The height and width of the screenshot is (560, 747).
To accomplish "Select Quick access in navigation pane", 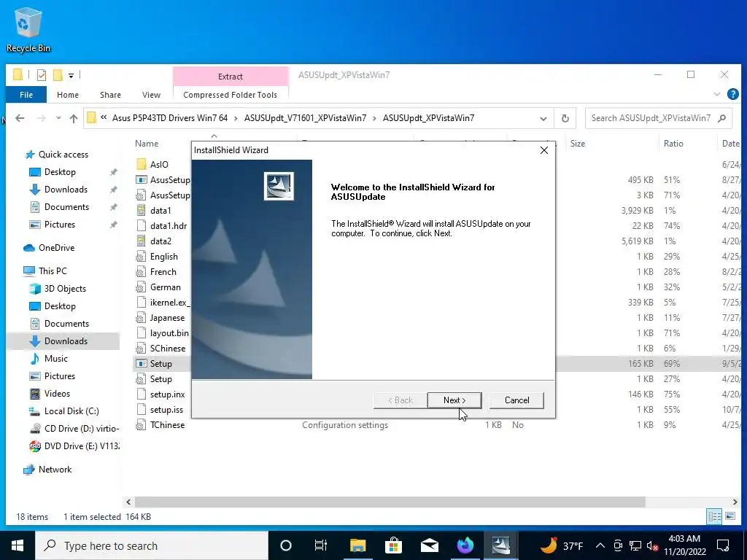I will pos(63,155).
